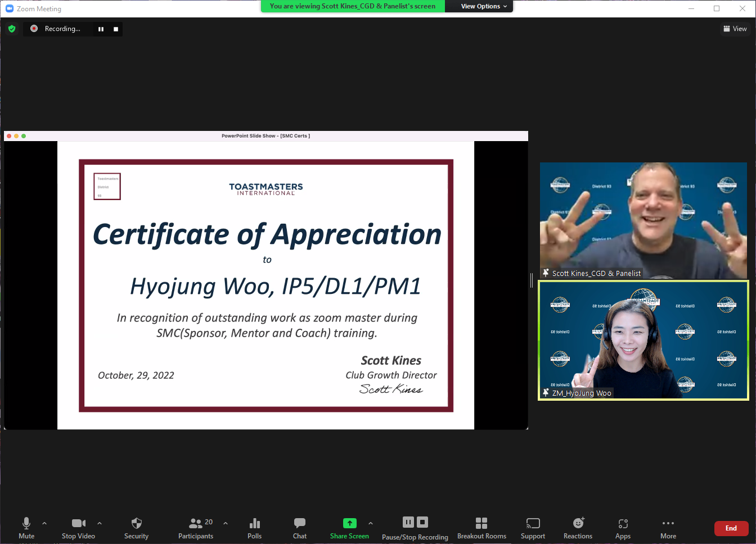756x544 pixels.
Task: Open the Chat panel
Action: point(300,528)
